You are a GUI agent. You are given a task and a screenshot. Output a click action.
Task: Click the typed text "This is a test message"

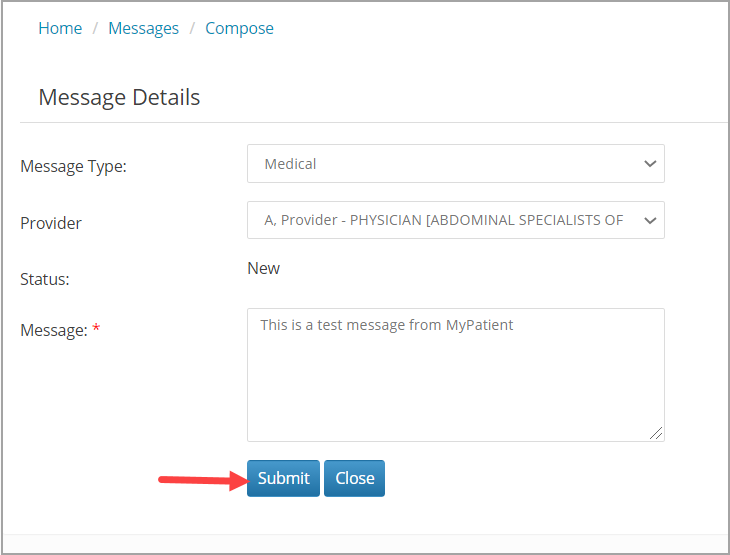350,325
